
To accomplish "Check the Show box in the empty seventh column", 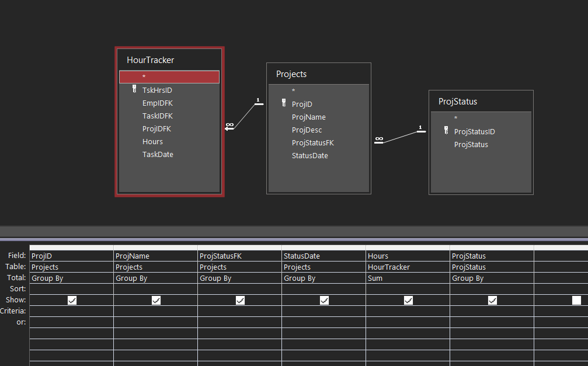I will pyautogui.click(x=576, y=301).
